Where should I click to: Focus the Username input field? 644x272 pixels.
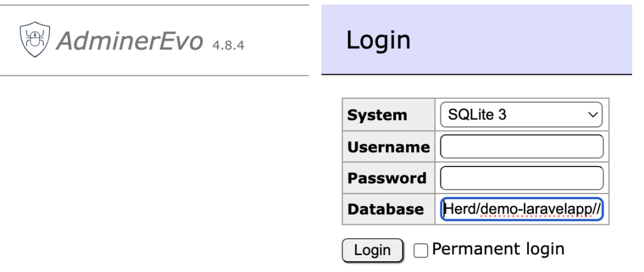click(x=521, y=146)
